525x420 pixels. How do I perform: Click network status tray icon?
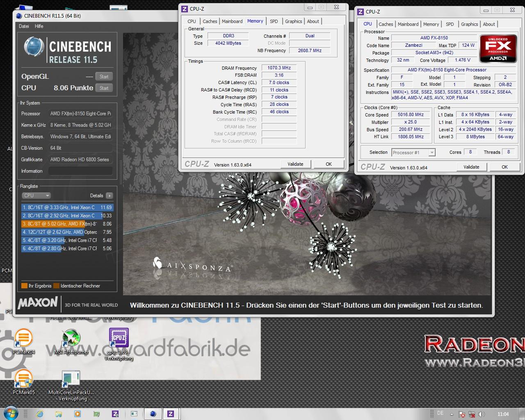(x=472, y=414)
